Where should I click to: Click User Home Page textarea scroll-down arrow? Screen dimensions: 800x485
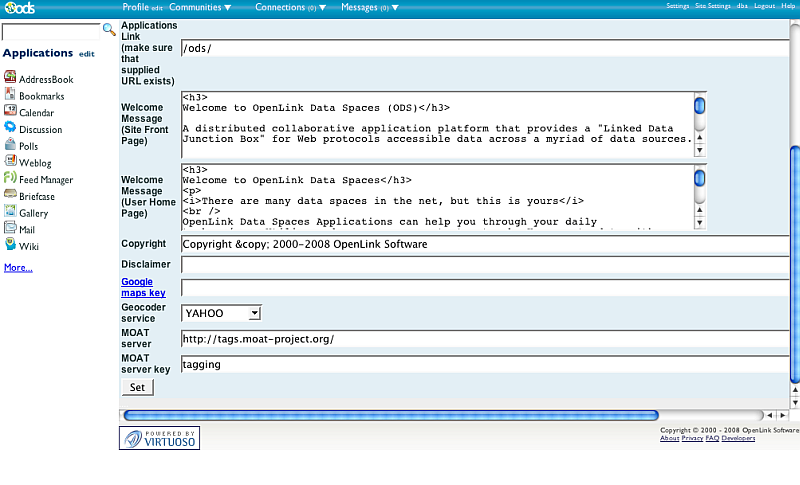tap(700, 223)
